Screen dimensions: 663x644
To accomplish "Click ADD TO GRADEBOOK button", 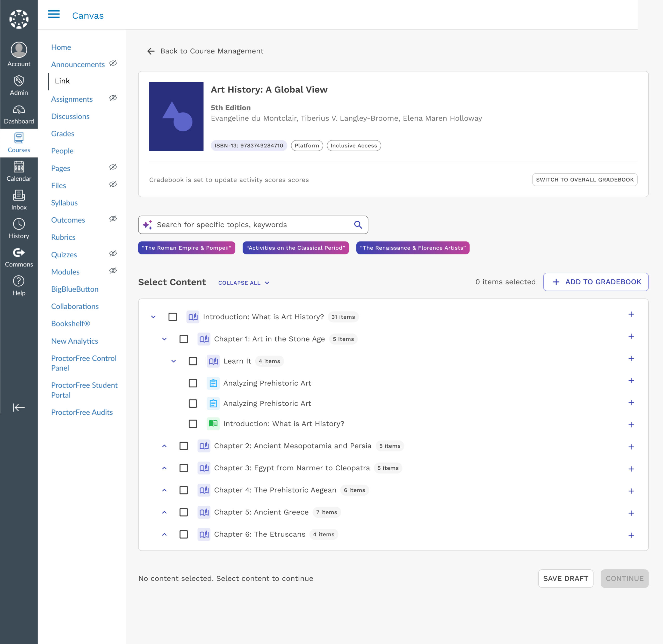I will 596,282.
